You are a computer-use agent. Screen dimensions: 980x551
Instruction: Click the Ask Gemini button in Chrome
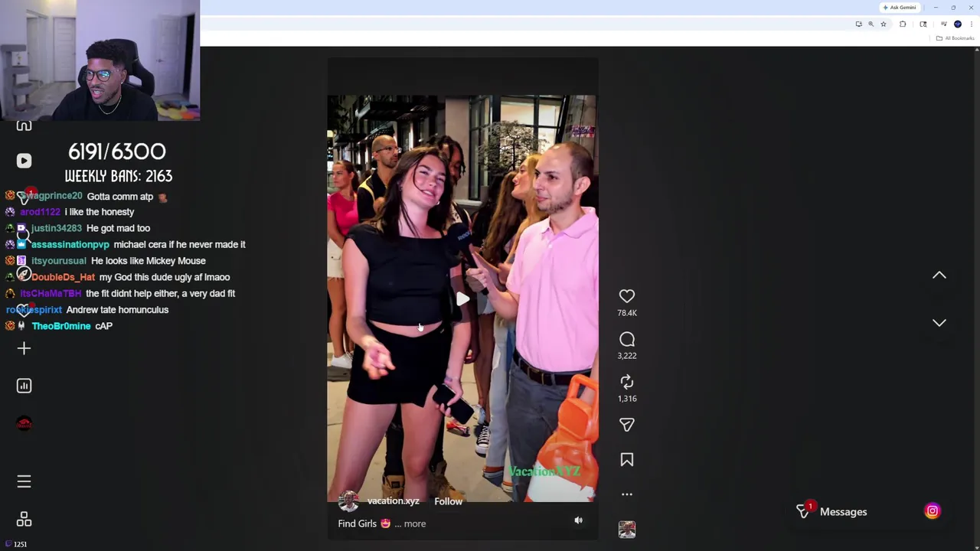(900, 8)
